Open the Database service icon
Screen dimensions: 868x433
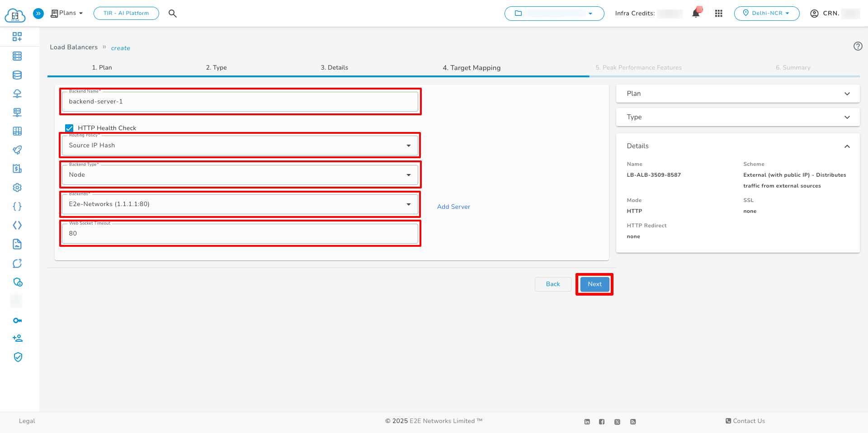[x=17, y=75]
